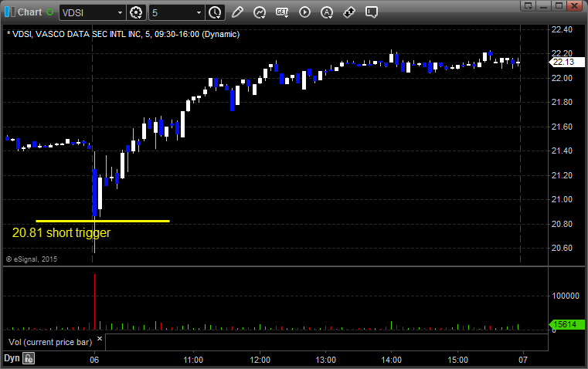This screenshot has height=369, width=588.
Task: Close the Vol study pane
Action: click(x=100, y=338)
